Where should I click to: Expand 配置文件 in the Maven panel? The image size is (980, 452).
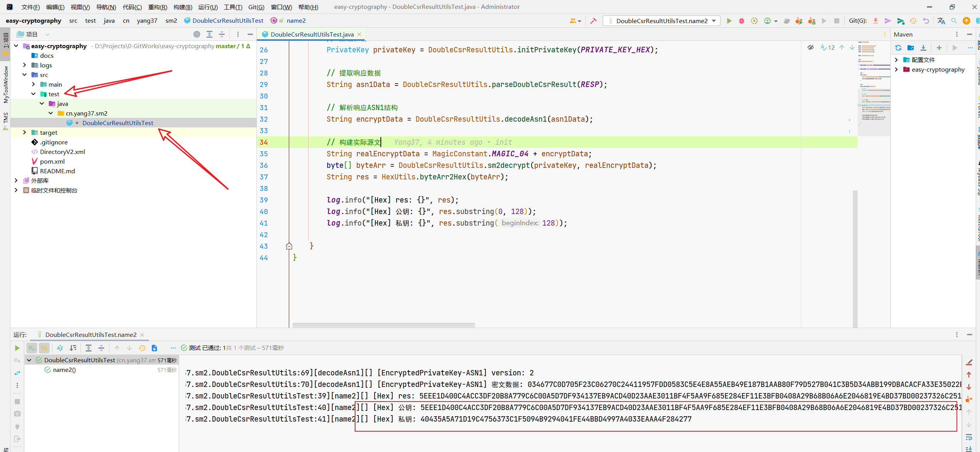896,60
